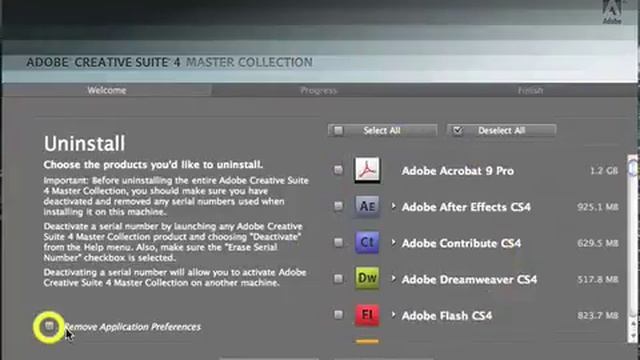The width and height of the screenshot is (640, 360).
Task: Click the 1.2 GB size value
Action: tap(604, 171)
